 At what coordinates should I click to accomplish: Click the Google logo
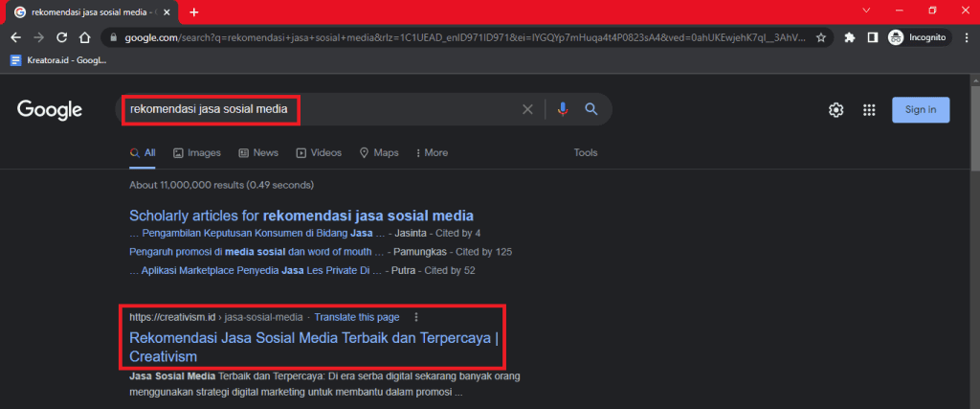pos(50,109)
